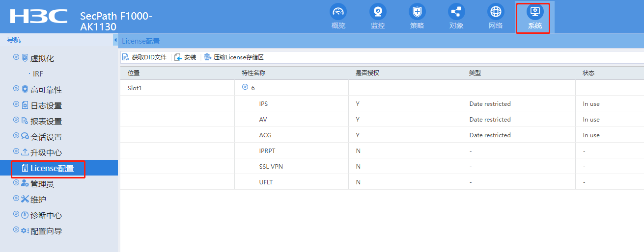Click the 管理员 user icon

coord(25,183)
